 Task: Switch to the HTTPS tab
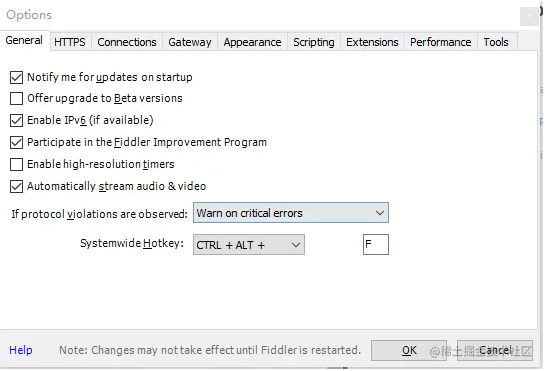(x=70, y=42)
